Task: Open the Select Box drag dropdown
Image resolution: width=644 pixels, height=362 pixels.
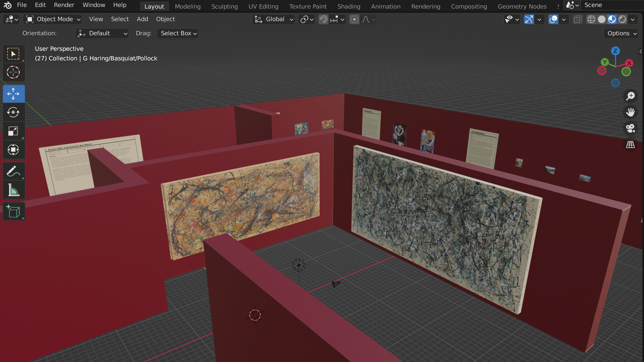Action: [x=178, y=33]
